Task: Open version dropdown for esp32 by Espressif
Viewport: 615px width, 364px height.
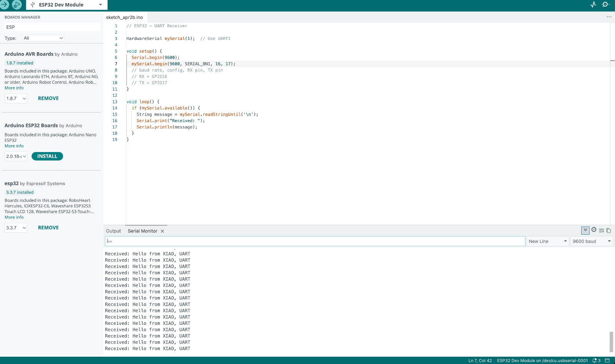Action: click(16, 228)
